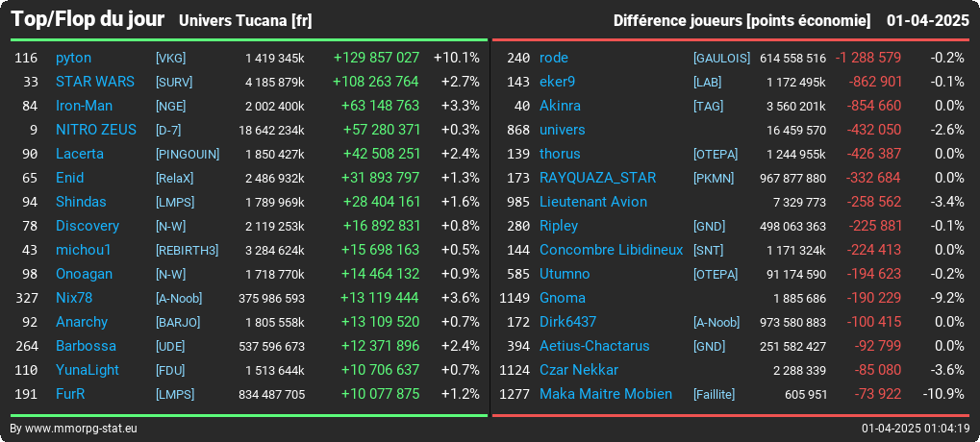Click Concombre Libidineux player name

coord(612,250)
